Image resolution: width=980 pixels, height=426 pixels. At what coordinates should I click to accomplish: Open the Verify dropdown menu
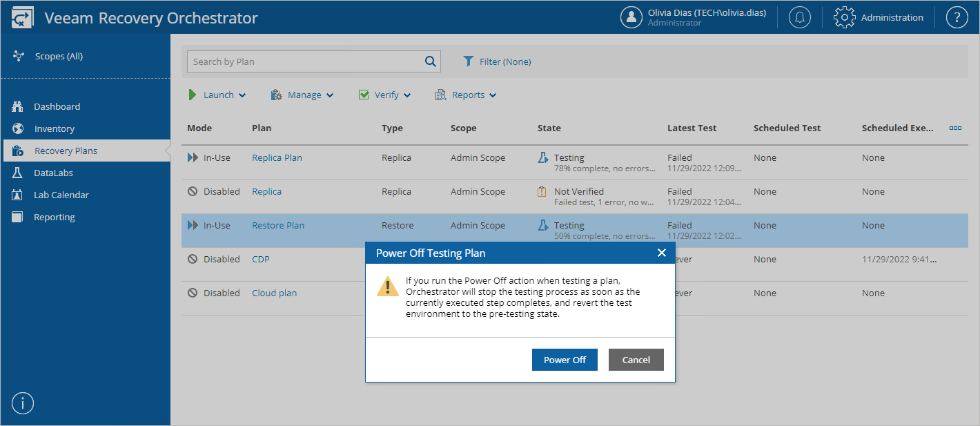pyautogui.click(x=385, y=95)
